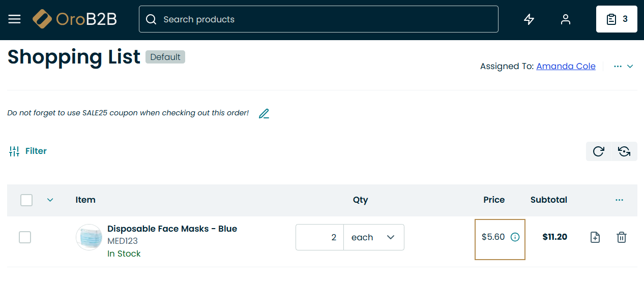Open the Disposable Face Masks product thumbnail
The image size is (644, 285).
(89, 237)
